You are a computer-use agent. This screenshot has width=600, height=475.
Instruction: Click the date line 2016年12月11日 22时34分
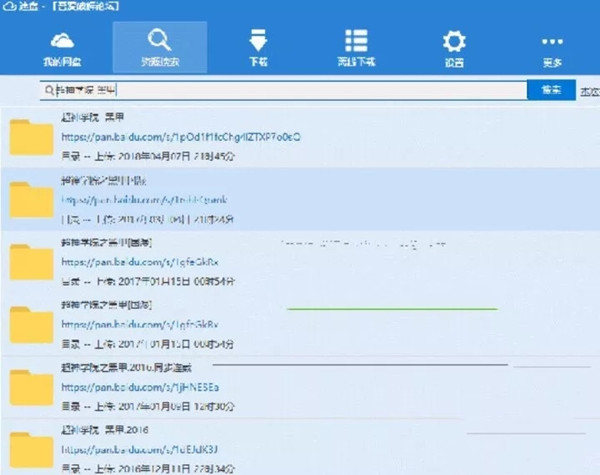click(x=148, y=469)
